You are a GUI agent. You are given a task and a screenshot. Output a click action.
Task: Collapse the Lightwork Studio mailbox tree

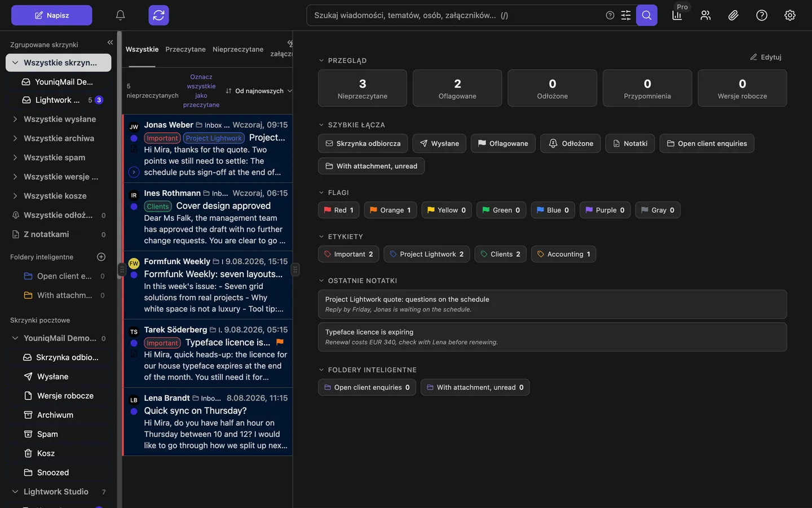click(x=15, y=492)
